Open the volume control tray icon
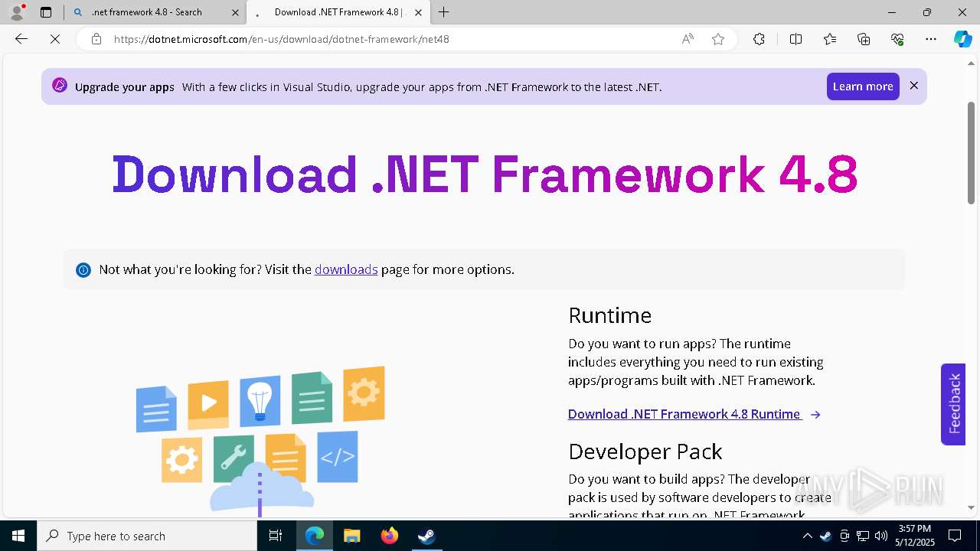 coord(881,536)
